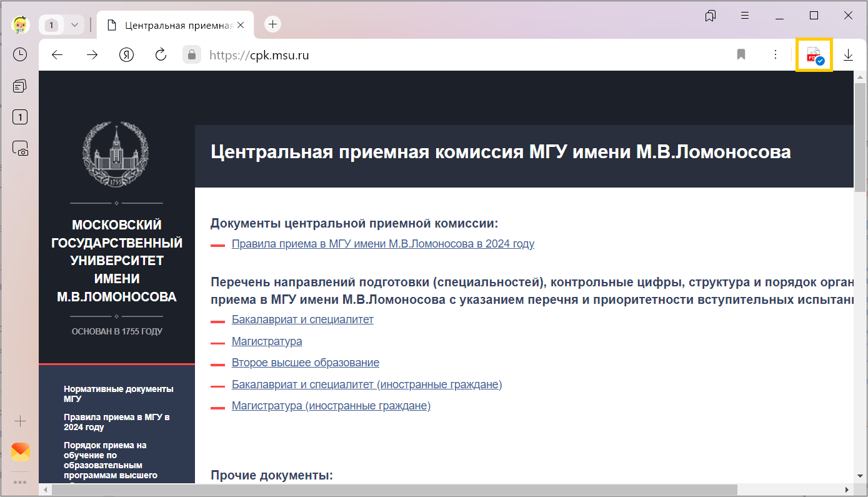Screen dimensions: 868x497
Task: Click the forward navigation arrow
Action: point(92,55)
